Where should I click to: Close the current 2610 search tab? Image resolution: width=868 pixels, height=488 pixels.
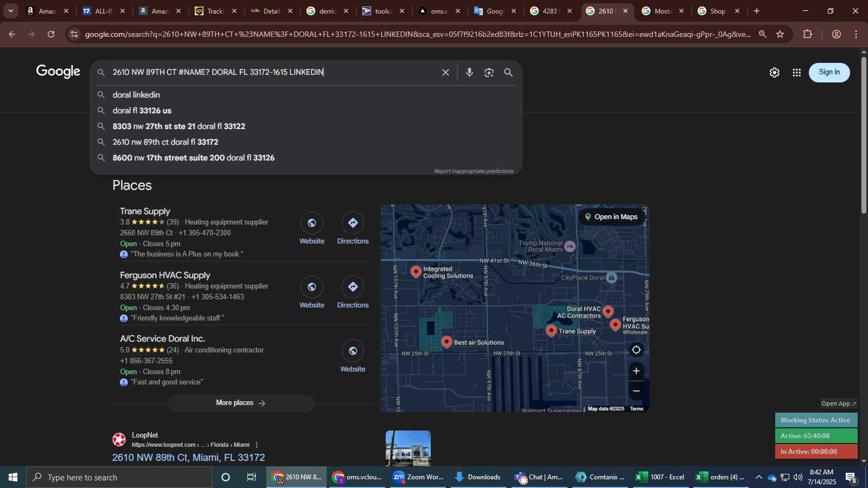(626, 11)
